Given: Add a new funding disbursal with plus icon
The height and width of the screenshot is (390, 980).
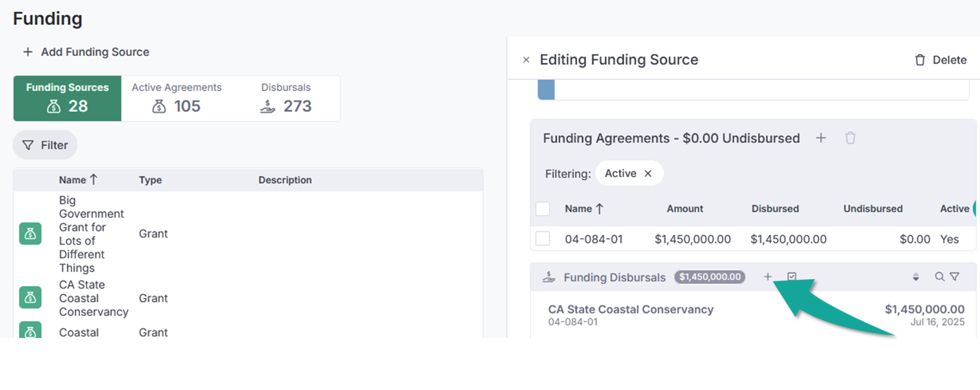Looking at the screenshot, I should [x=767, y=277].
